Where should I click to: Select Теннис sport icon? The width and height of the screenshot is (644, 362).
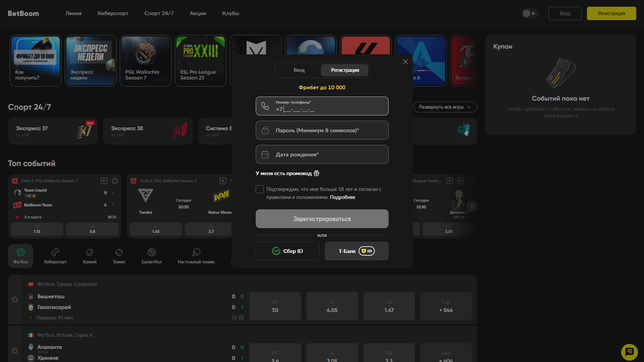[119, 256]
